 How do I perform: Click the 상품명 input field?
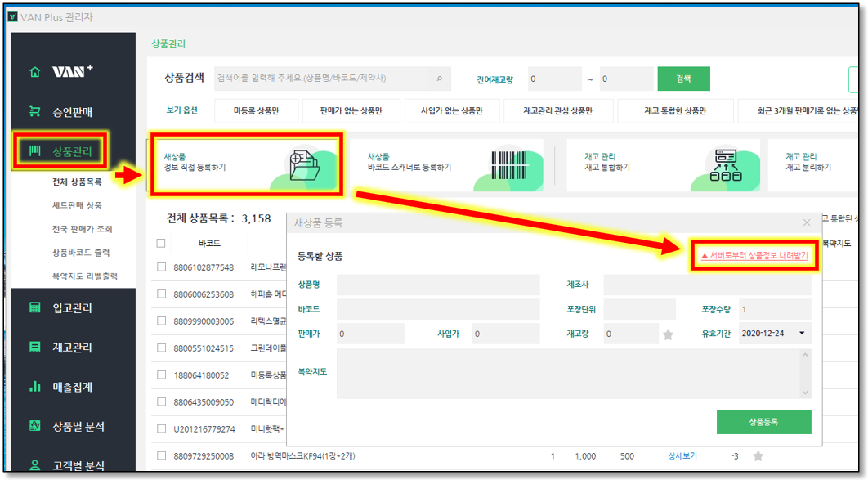438,285
